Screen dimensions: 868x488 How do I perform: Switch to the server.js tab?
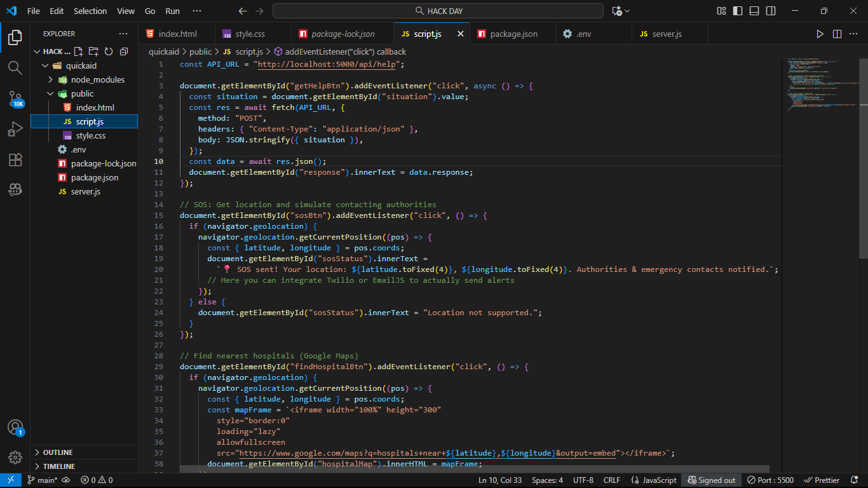667,34
